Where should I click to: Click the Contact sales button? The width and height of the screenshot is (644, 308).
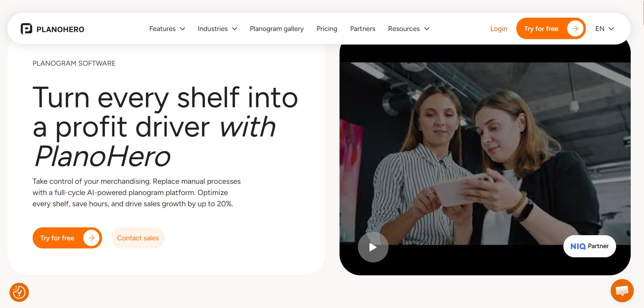pyautogui.click(x=138, y=238)
